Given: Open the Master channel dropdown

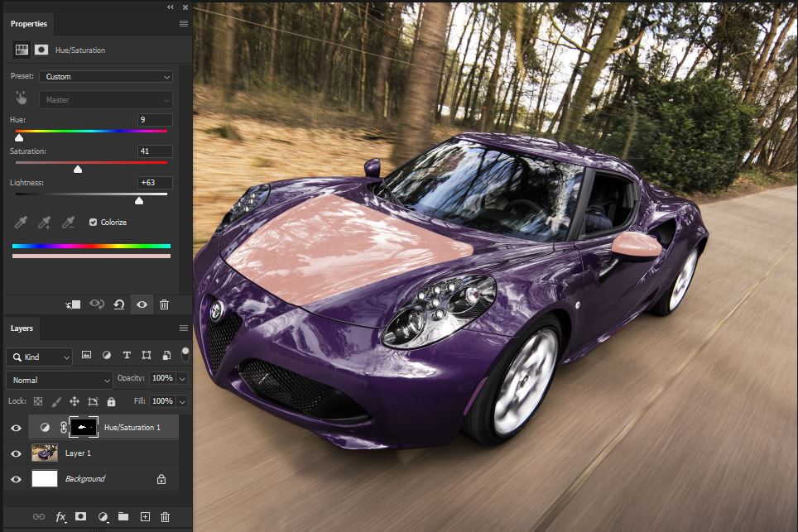Looking at the screenshot, I should 106,99.
